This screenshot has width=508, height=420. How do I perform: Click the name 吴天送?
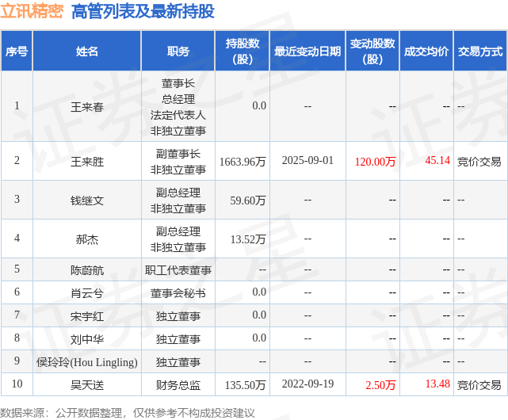click(x=87, y=385)
